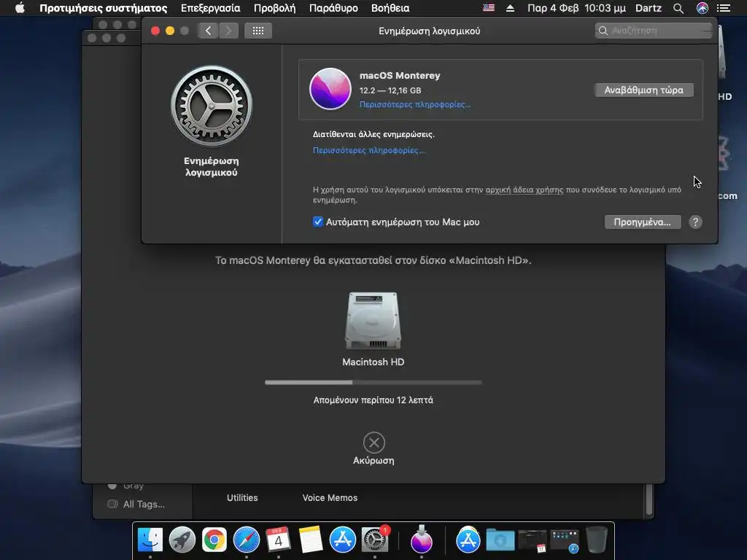
Task: Open the Apple menu
Action: [x=20, y=8]
